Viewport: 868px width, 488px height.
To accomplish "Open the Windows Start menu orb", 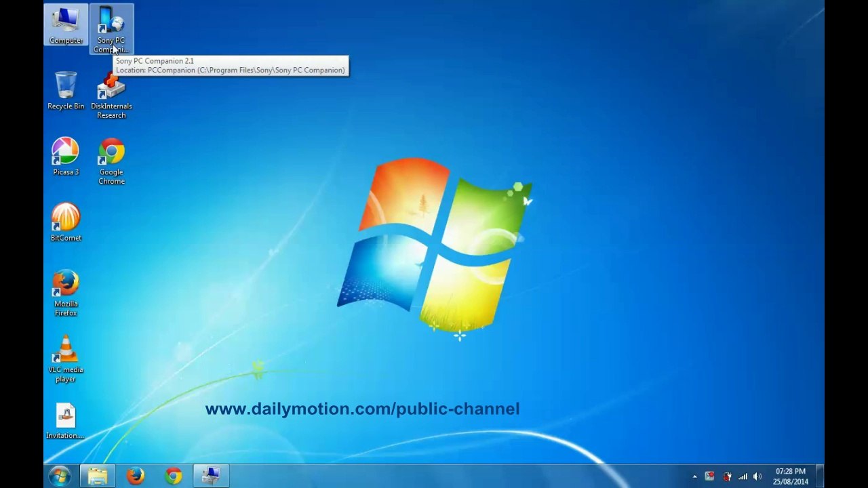I will 60,476.
